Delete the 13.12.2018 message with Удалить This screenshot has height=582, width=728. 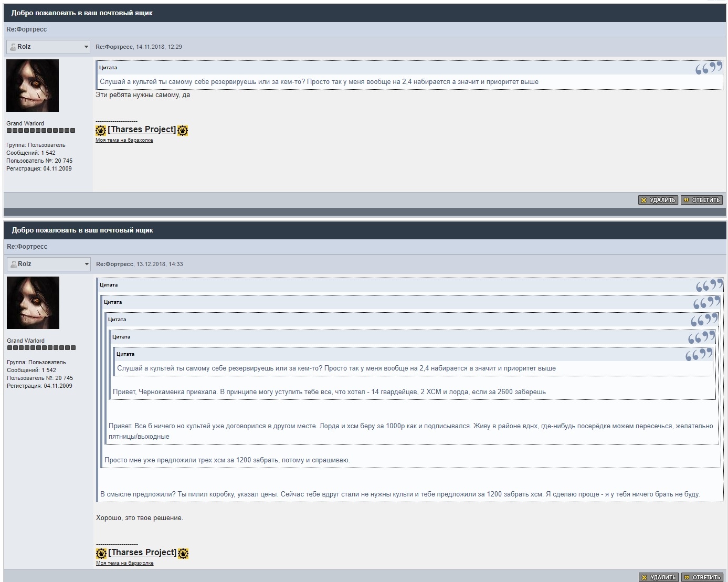click(659, 577)
